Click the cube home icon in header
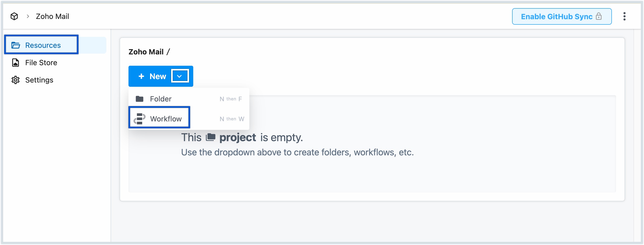 (x=14, y=16)
